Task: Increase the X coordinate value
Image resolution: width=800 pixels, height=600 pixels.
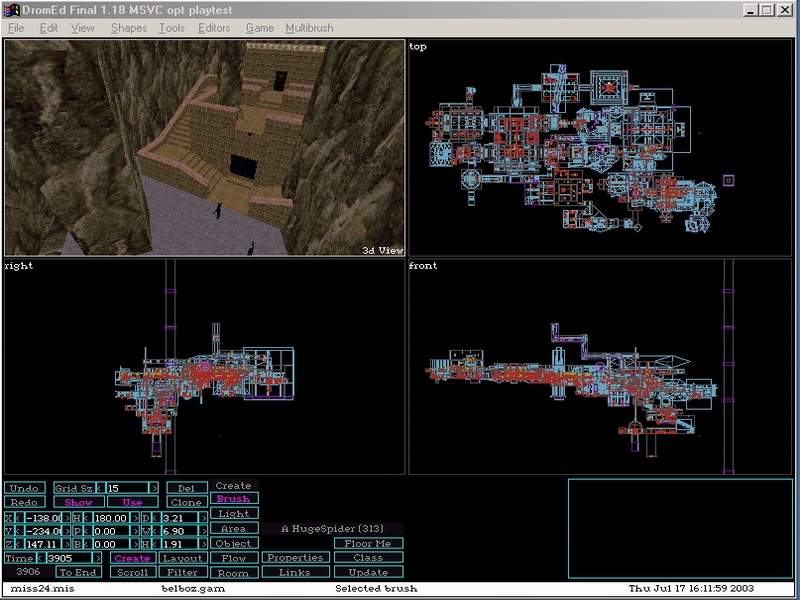Action: point(67,518)
